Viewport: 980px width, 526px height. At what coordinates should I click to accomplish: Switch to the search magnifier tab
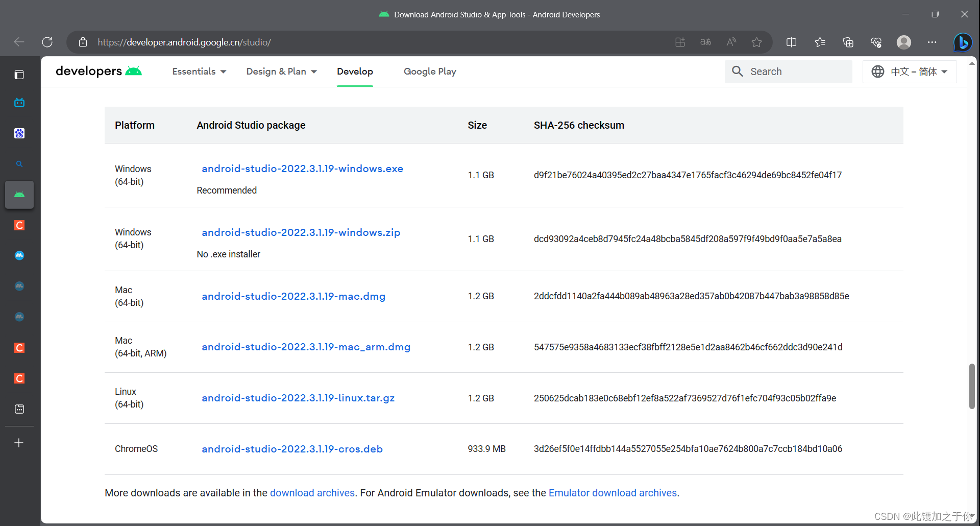[x=19, y=164]
